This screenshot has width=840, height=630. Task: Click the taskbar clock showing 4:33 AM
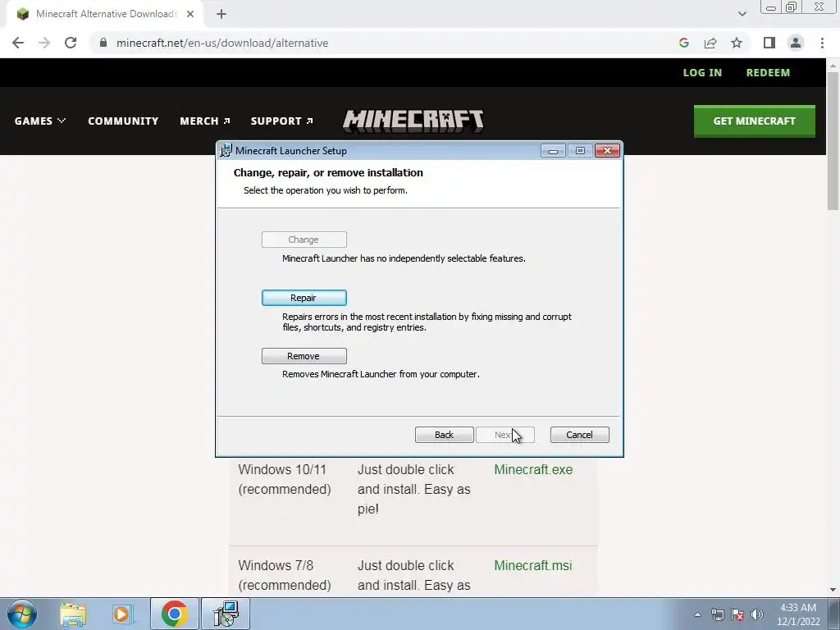[x=798, y=614]
